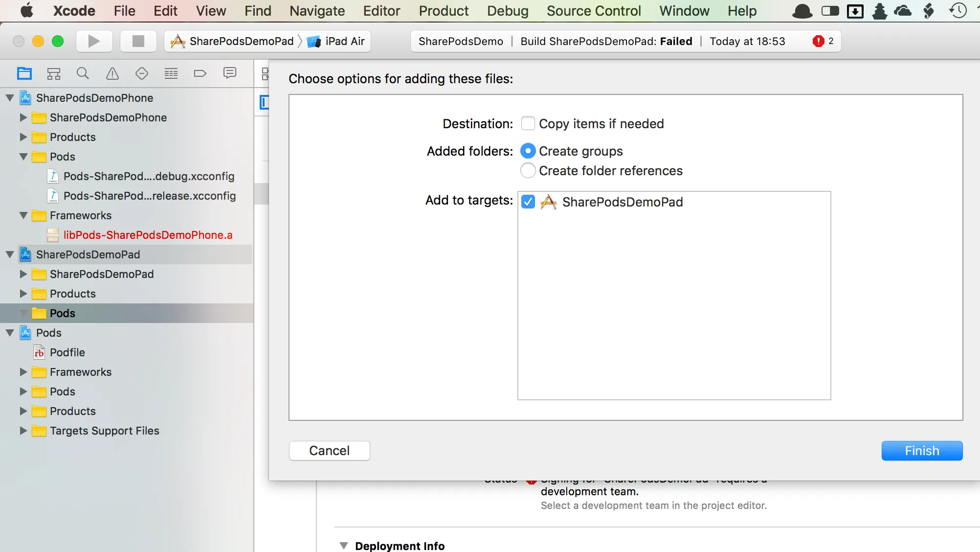Open the Xcode application menu
This screenshot has height=552, width=980.
pyautogui.click(x=74, y=11)
